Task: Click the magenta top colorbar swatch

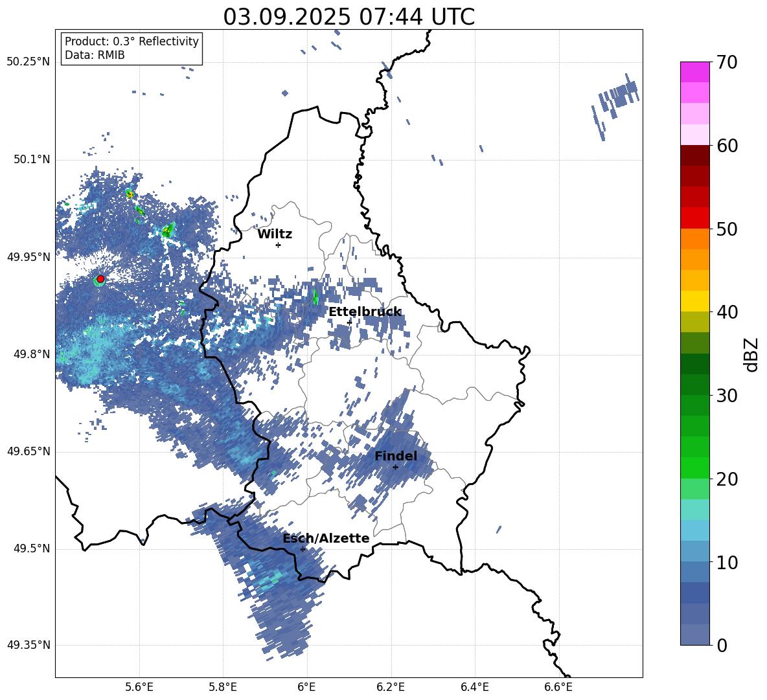Action: (x=694, y=73)
